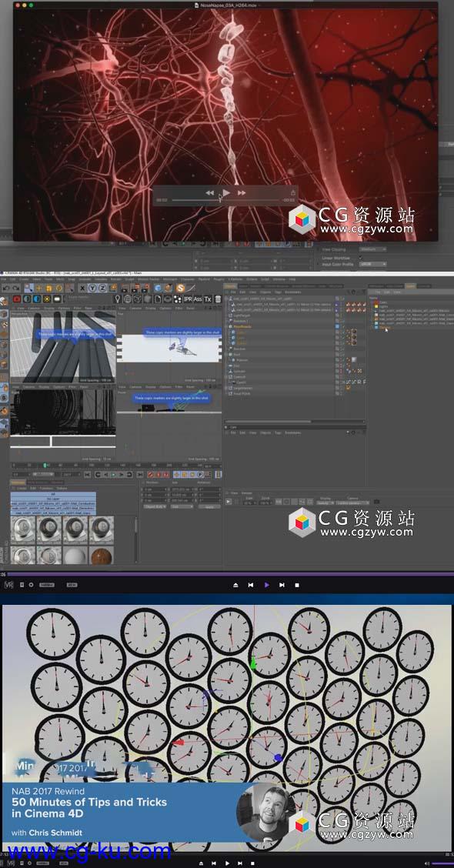Click the Tx toolbar button
This screenshot has width=454, height=868.
pyautogui.click(x=208, y=299)
